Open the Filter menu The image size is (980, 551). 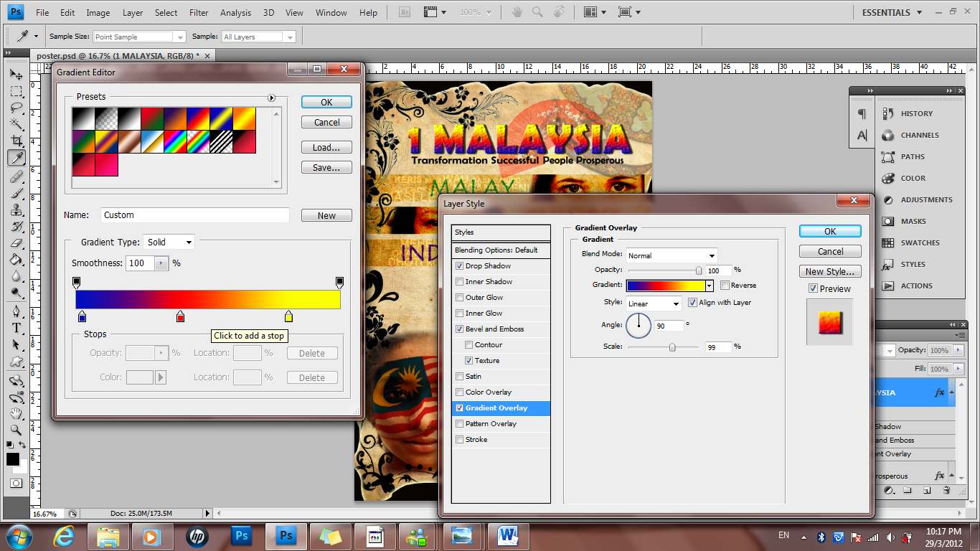pos(199,13)
